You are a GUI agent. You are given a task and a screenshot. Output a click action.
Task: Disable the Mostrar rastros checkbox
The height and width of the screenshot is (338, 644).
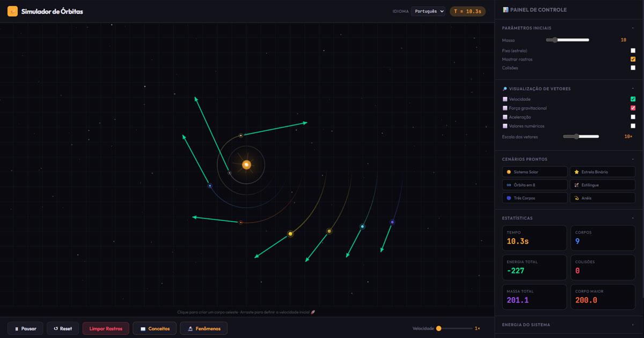click(633, 59)
